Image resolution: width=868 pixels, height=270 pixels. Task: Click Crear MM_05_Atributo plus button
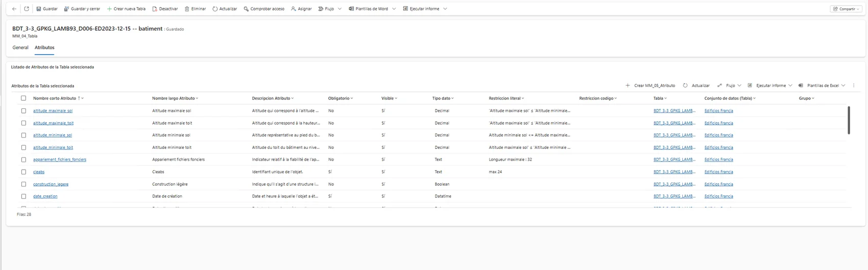(x=650, y=85)
